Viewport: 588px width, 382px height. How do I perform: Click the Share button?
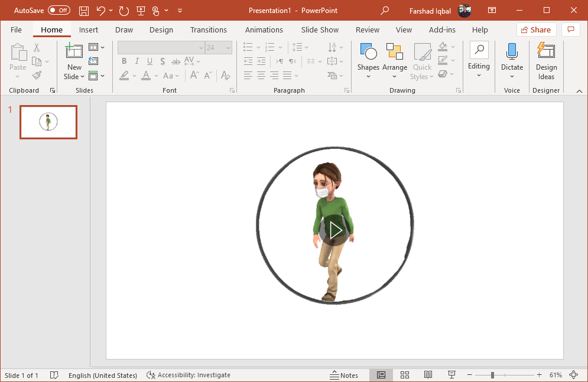pyautogui.click(x=536, y=30)
